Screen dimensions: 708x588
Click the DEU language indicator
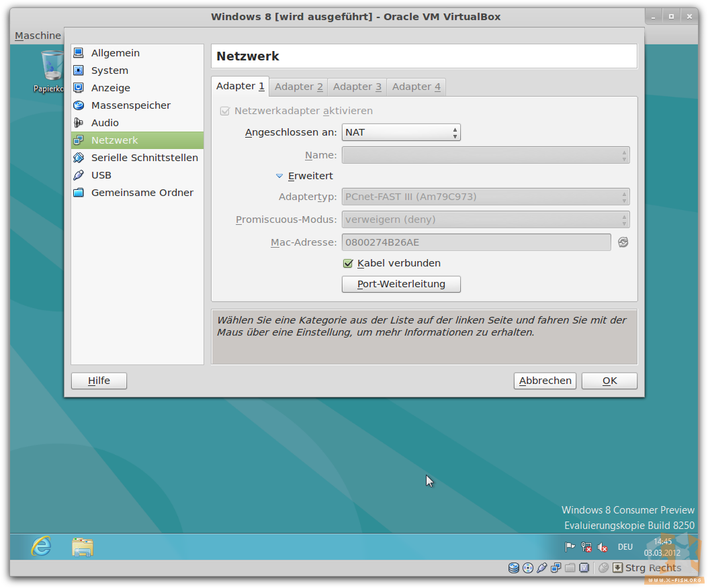coord(625,547)
